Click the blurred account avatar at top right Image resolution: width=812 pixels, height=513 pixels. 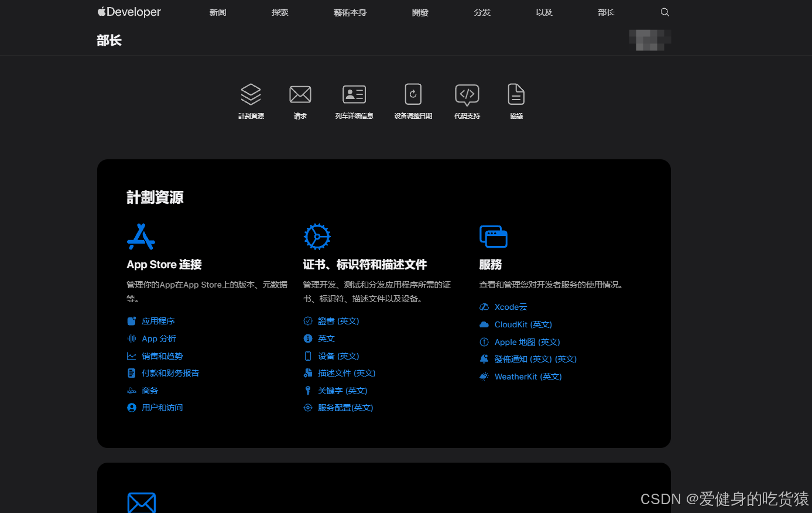(x=650, y=40)
